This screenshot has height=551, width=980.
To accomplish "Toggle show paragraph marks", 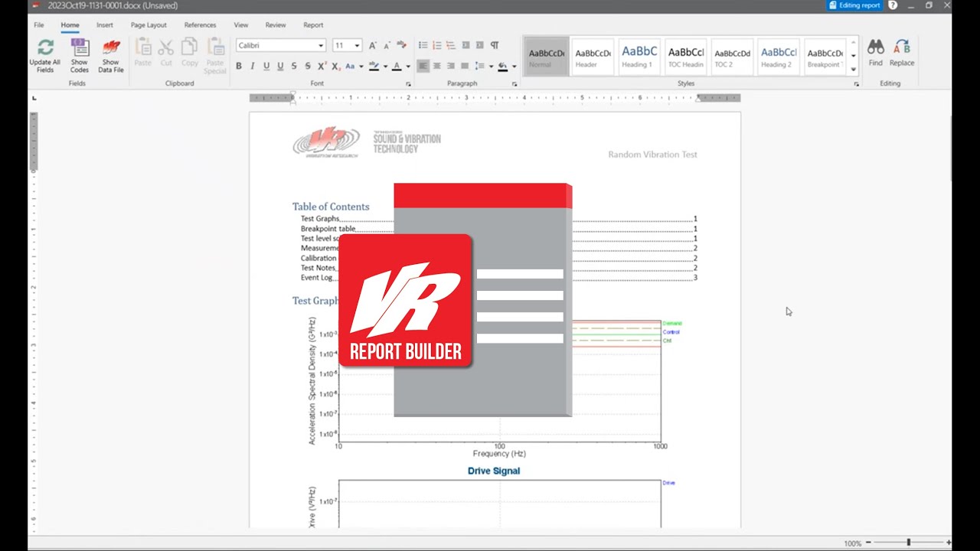I will [x=495, y=45].
